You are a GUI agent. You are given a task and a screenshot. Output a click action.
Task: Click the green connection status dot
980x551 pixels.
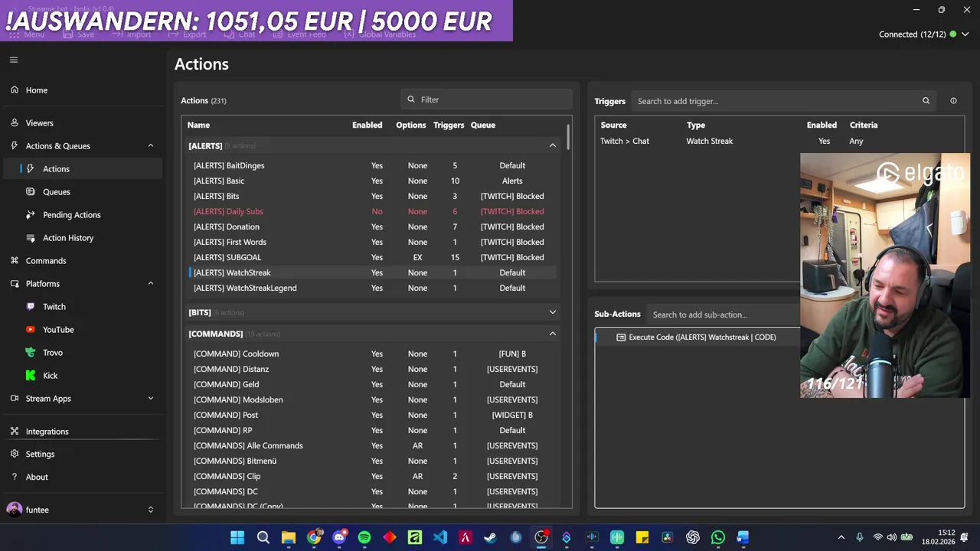point(953,34)
